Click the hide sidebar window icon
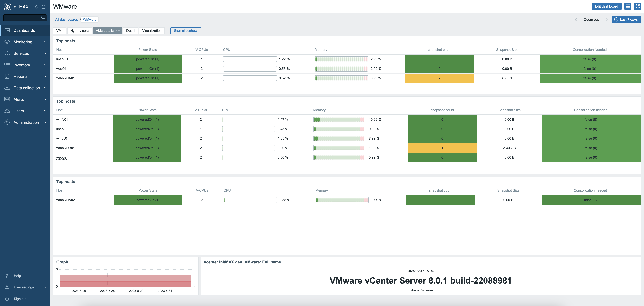Screen dimensions: 644x306 pos(44,7)
